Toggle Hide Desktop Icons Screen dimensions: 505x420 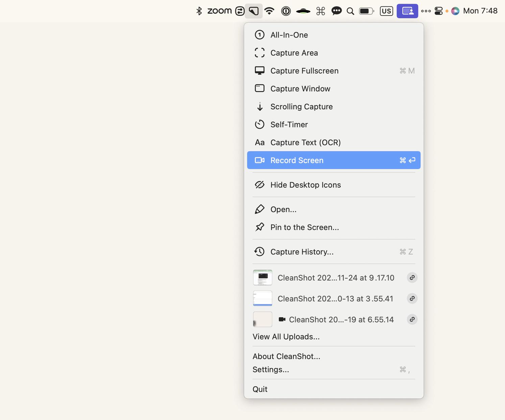coord(305,185)
